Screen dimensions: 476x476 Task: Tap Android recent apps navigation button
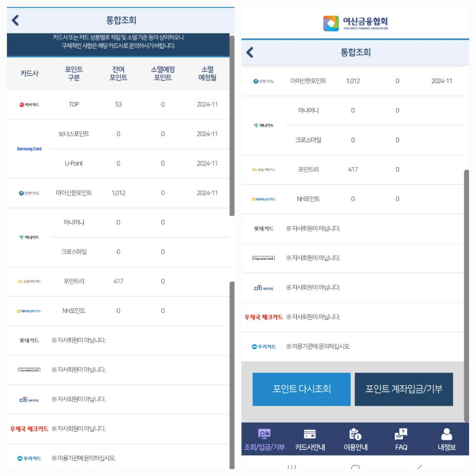pos(292,467)
